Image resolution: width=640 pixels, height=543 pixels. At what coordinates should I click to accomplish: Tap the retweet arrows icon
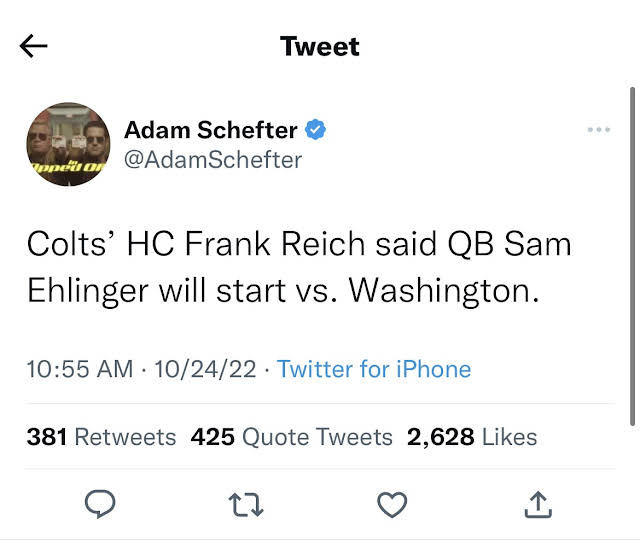point(247,505)
